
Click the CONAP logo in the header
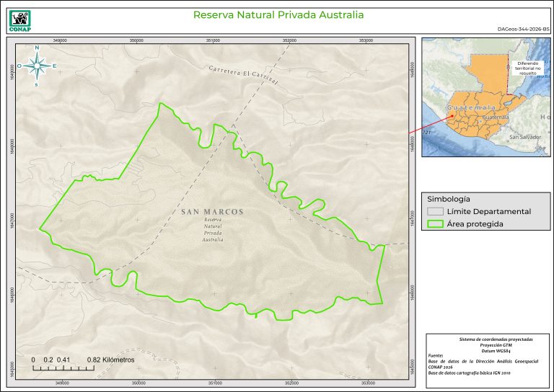pyautogui.click(x=19, y=19)
